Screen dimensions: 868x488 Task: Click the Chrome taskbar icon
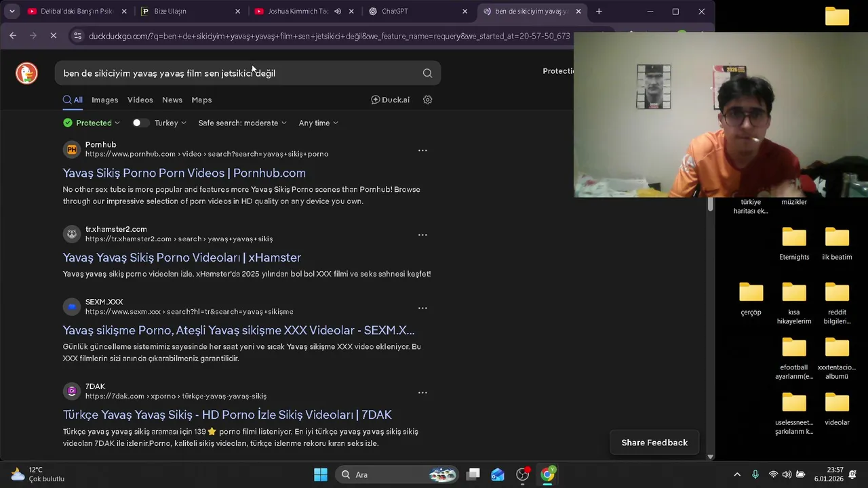547,474
